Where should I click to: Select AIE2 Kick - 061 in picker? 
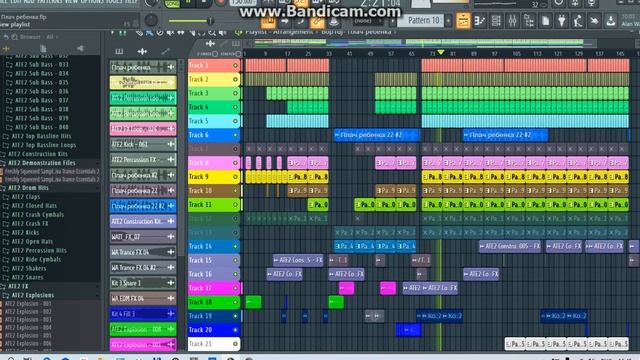143,144
